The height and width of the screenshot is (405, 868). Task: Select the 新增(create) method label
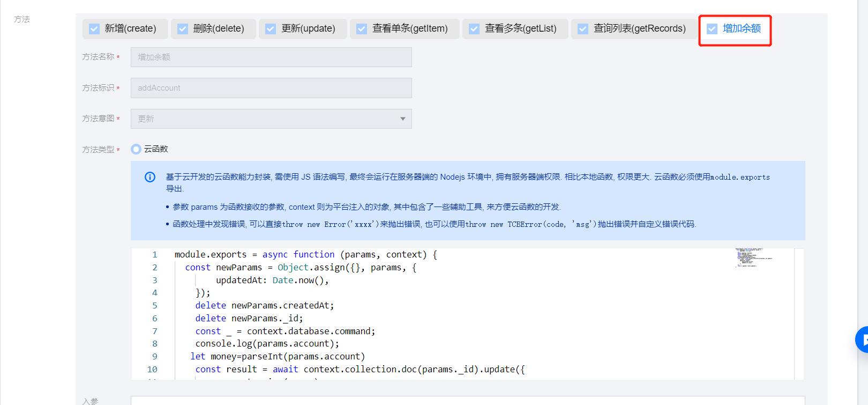130,28
